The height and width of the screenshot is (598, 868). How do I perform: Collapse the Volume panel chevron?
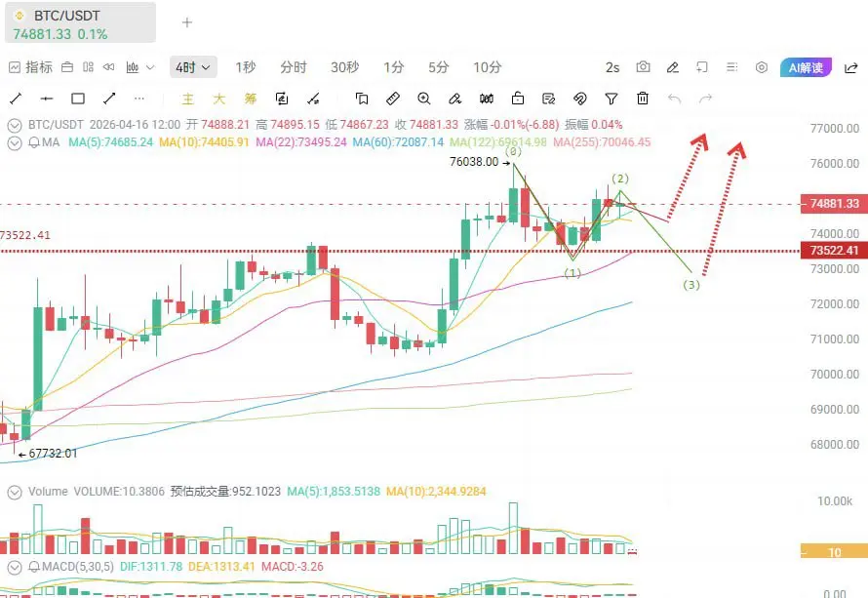tap(15, 492)
